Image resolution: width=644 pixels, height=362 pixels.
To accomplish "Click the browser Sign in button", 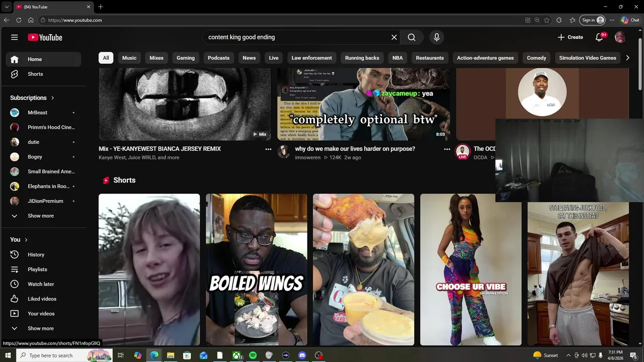I will (593, 20).
